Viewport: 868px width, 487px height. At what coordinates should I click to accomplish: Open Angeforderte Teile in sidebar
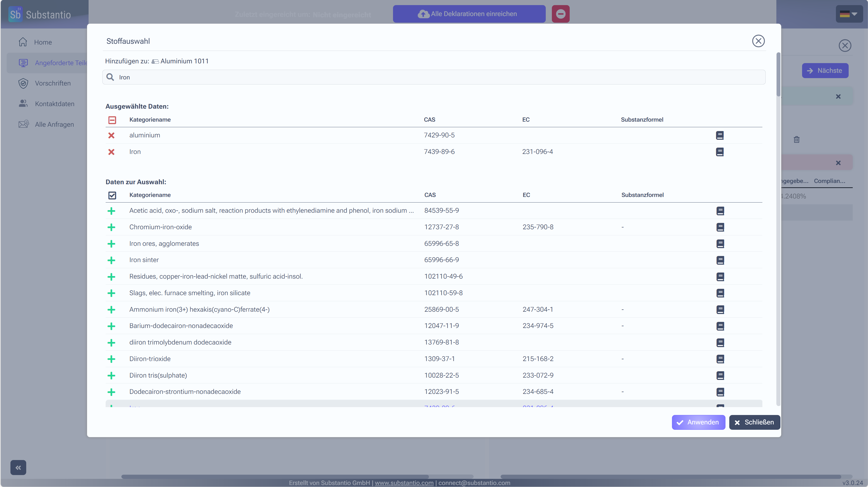pyautogui.click(x=47, y=63)
